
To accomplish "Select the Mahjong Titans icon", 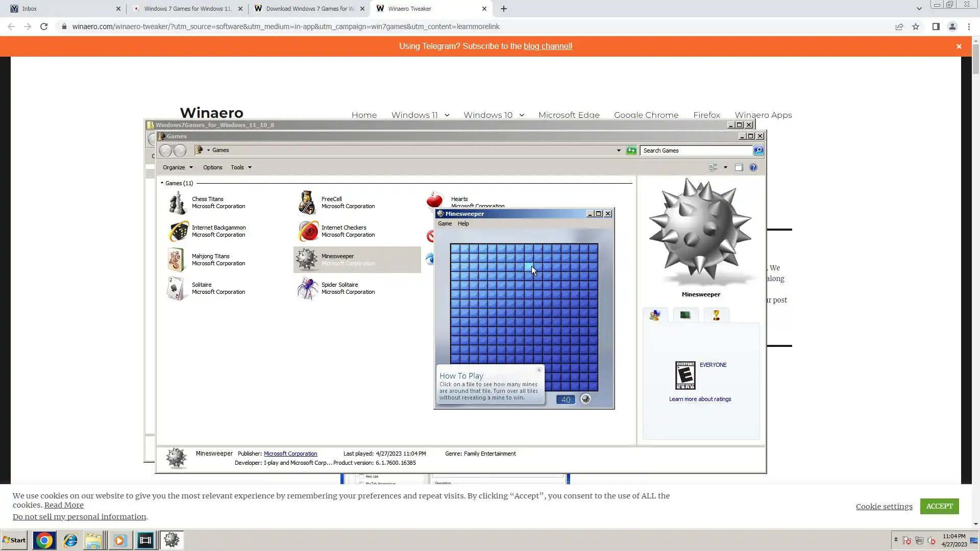I will tap(176, 260).
